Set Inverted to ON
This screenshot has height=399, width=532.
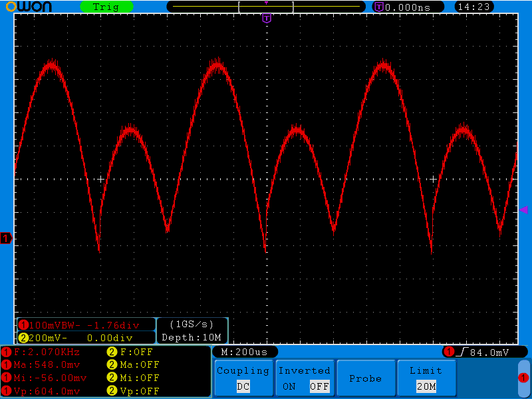click(289, 386)
